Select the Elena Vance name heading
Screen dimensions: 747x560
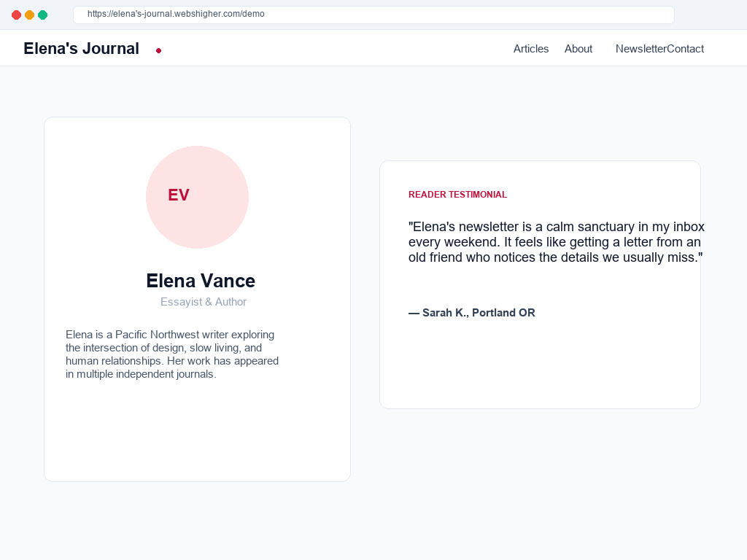(201, 281)
